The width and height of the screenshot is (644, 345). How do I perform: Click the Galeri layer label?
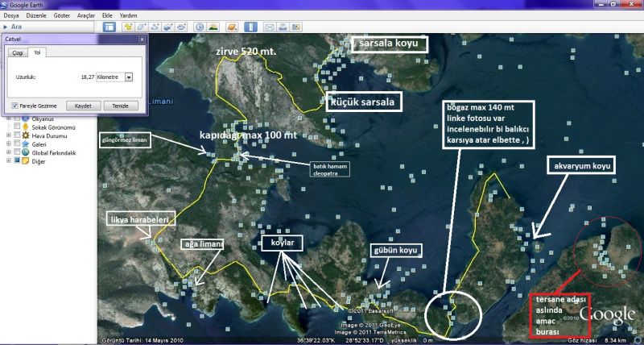pos(39,144)
